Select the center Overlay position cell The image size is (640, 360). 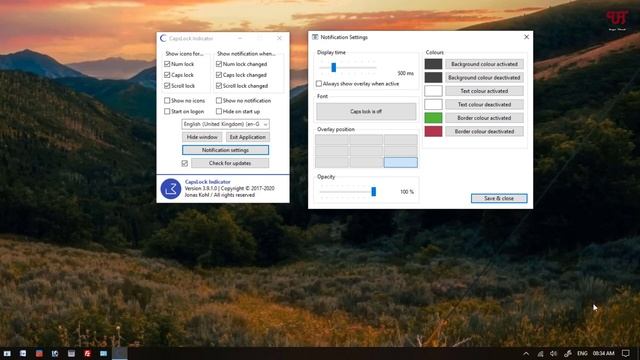click(366, 151)
